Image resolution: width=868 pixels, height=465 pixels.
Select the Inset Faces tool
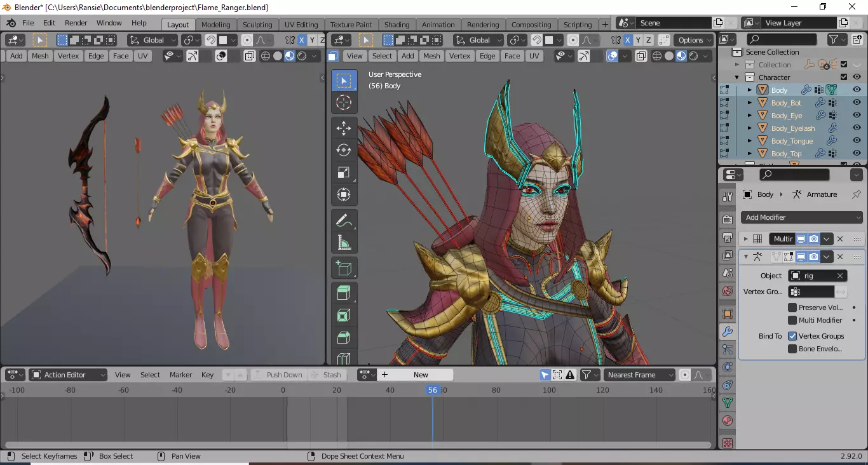344,315
